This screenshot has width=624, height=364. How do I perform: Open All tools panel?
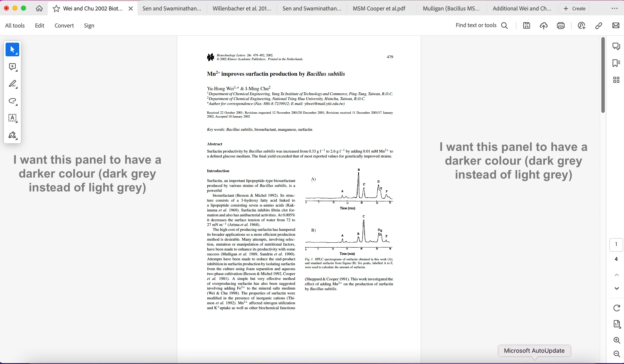point(15,25)
